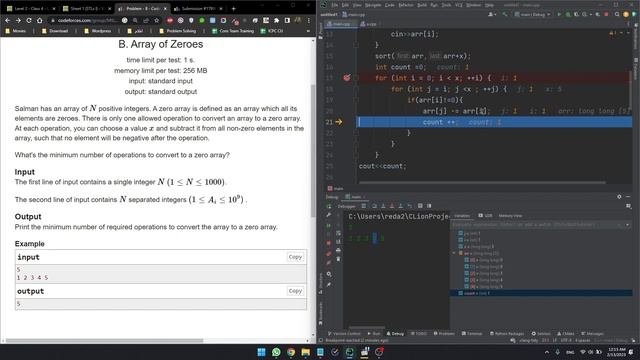Click the line 21 execution arrow in gutter

coord(339,122)
